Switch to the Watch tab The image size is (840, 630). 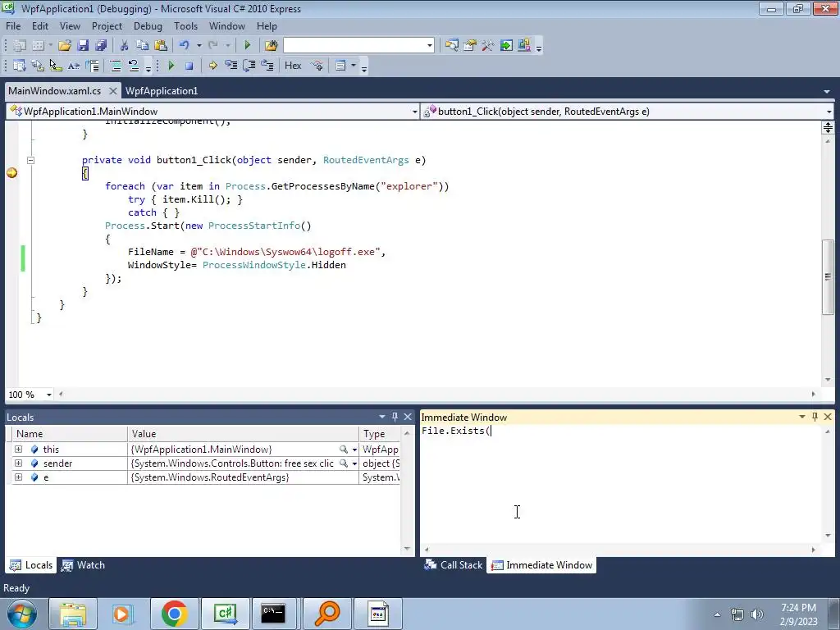[84, 565]
